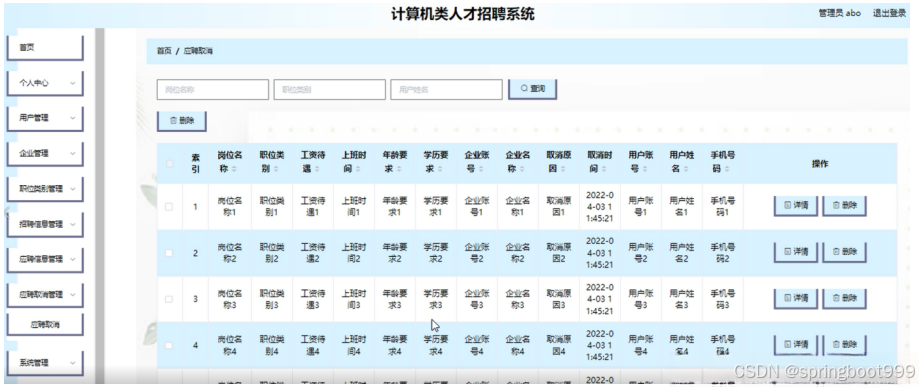Select cell 用户账号3
The width and height of the screenshot is (919, 387).
pos(641,299)
